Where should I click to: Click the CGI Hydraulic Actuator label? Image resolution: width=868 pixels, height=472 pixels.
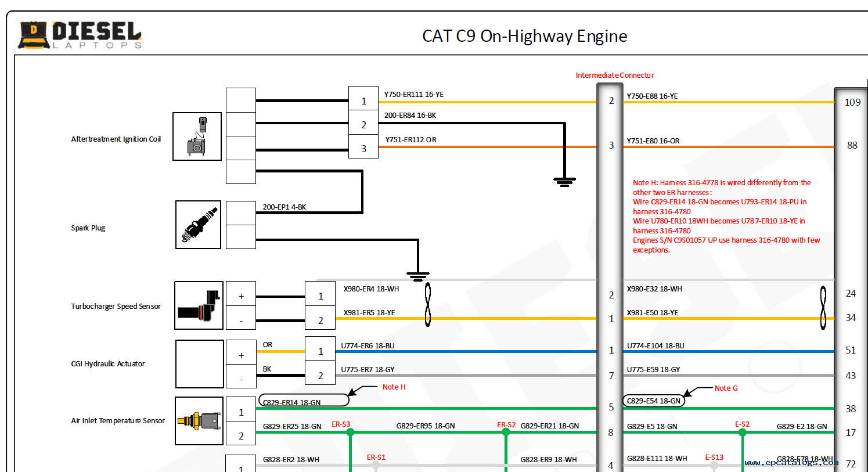coord(108,363)
